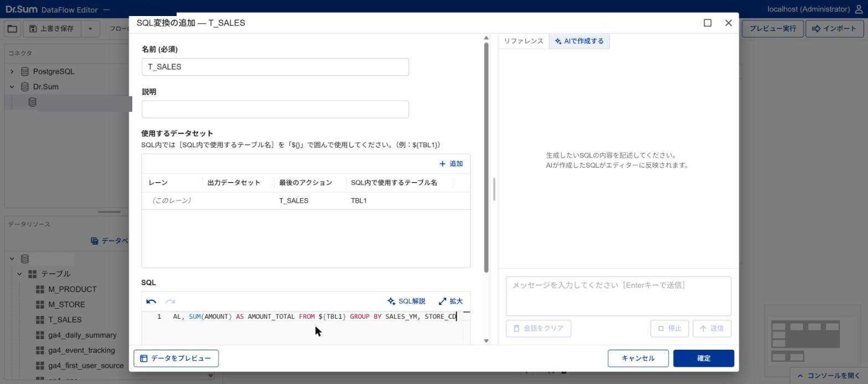Collapse the data resource database node
This screenshot has height=384, width=868.
pos(12,259)
